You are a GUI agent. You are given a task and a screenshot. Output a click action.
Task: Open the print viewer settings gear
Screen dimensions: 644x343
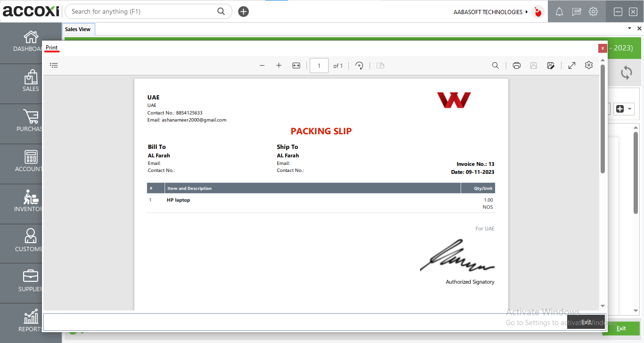point(588,65)
